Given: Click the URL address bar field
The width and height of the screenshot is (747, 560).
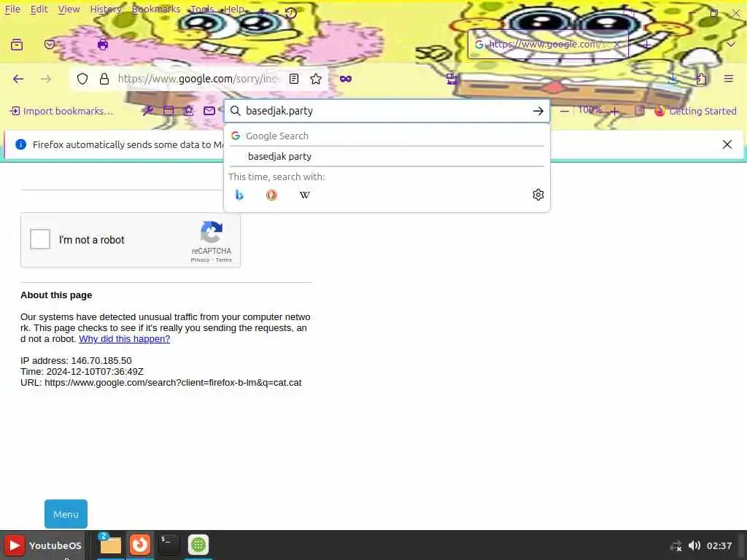Looking at the screenshot, I should 198,79.
